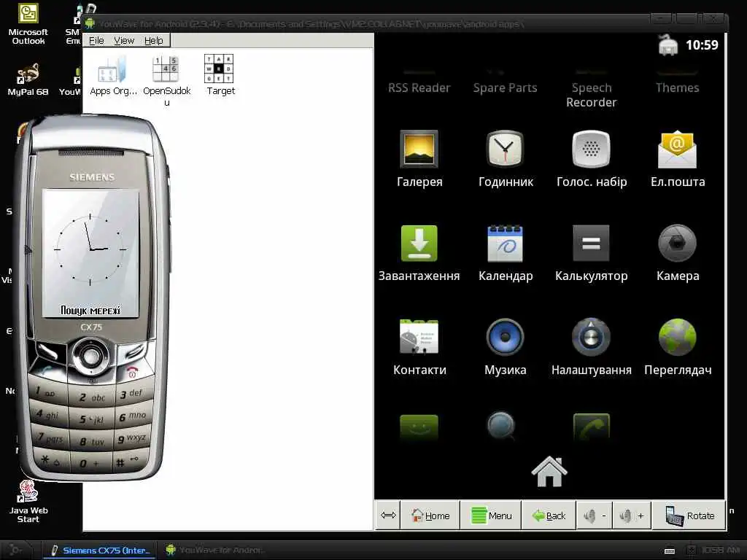This screenshot has width=747, height=560.
Task: Tap the Android home icon in the launcher
Action: tap(549, 472)
